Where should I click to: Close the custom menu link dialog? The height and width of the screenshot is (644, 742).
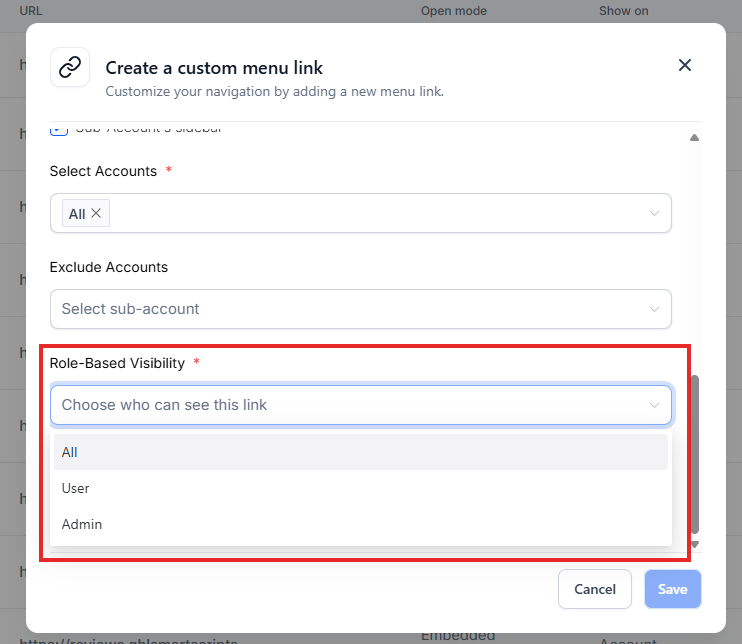[685, 65]
